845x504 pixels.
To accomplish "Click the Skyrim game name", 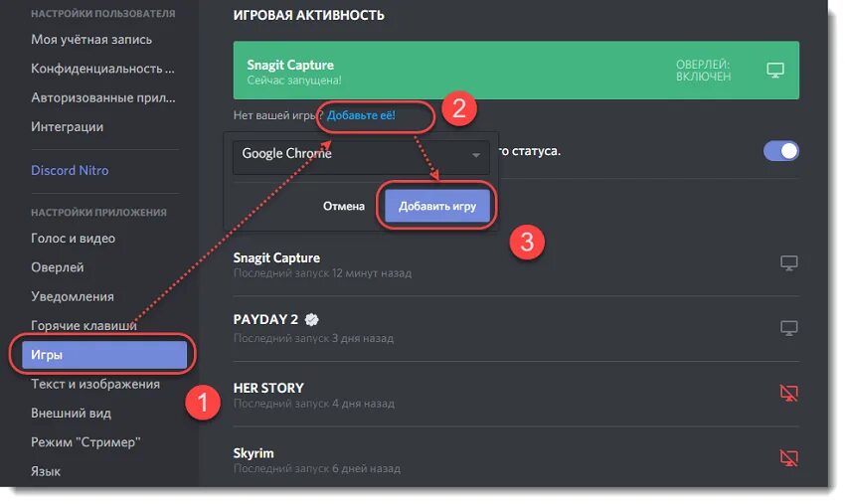I will click(x=253, y=452).
